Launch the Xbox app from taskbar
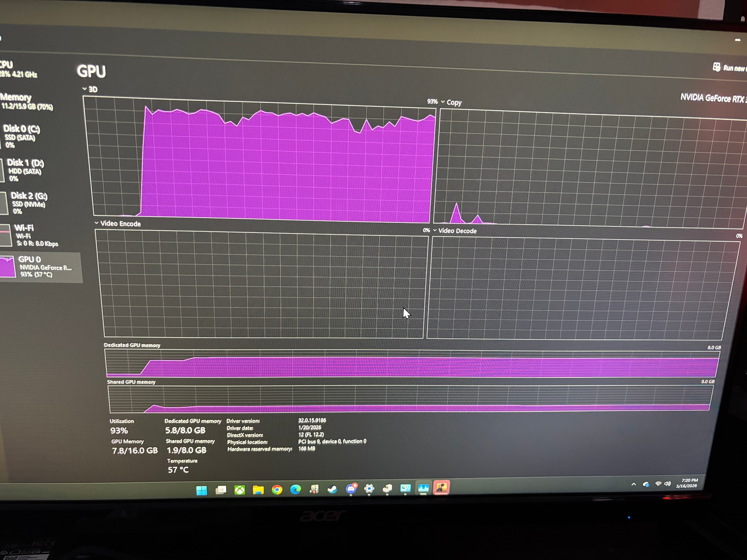The width and height of the screenshot is (747, 560). tap(240, 490)
